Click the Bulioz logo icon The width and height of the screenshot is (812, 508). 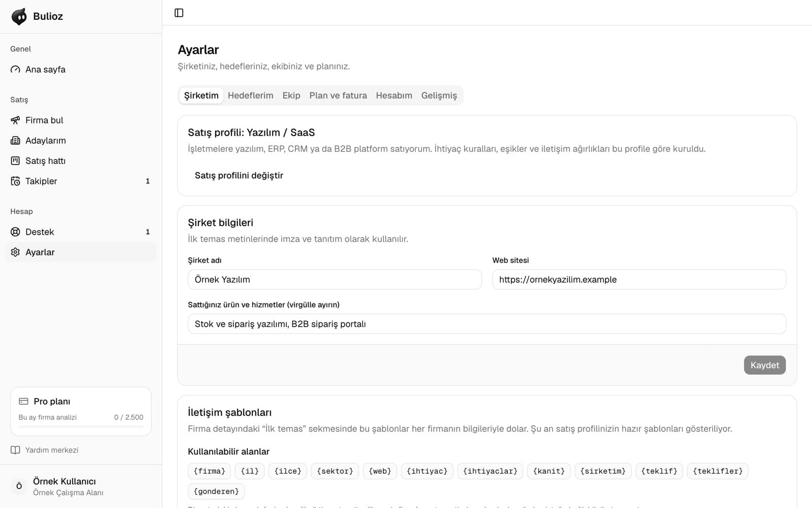click(19, 16)
